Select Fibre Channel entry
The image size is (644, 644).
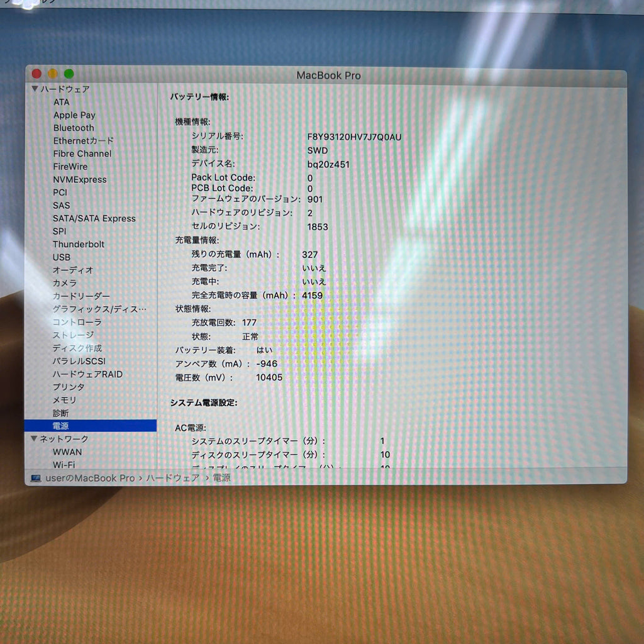pyautogui.click(x=82, y=153)
